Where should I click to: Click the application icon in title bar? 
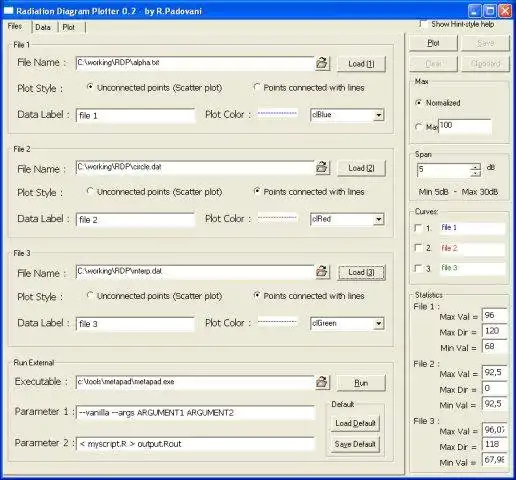tap(9, 11)
